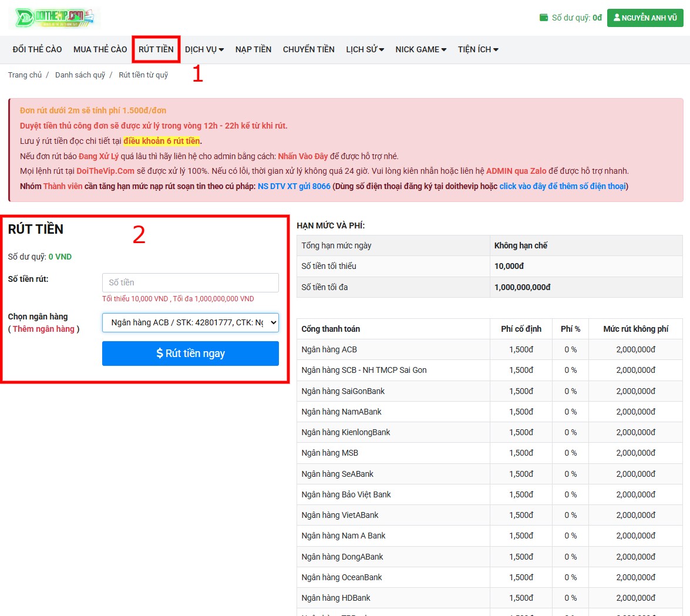Click the DoiTheVip.com logo
Screen dimensions: 690x616
tap(55, 18)
